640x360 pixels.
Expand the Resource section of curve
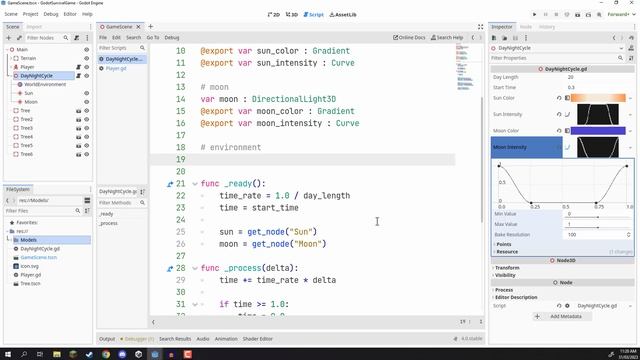pyautogui.click(x=507, y=252)
